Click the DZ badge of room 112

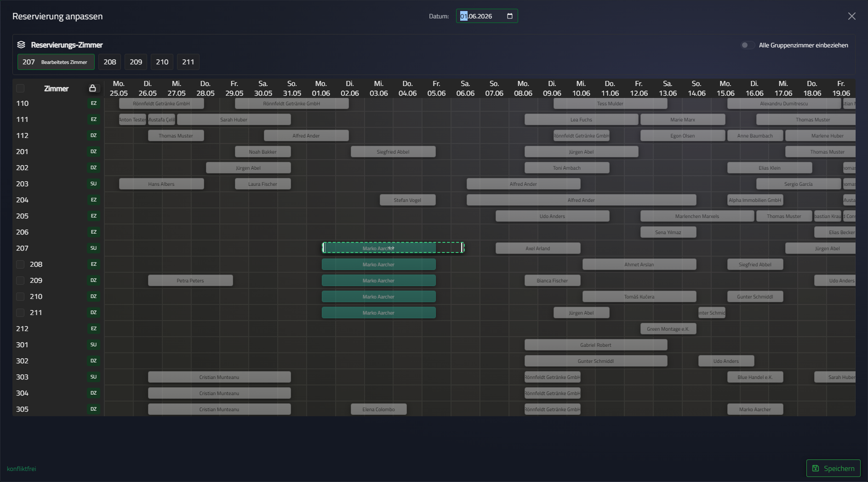coord(93,136)
